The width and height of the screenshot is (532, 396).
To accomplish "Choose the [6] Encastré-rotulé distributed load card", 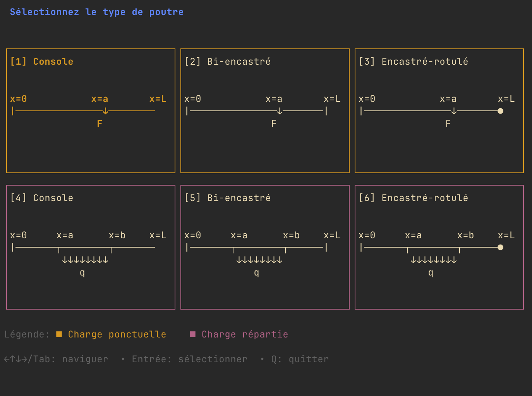I will point(439,247).
